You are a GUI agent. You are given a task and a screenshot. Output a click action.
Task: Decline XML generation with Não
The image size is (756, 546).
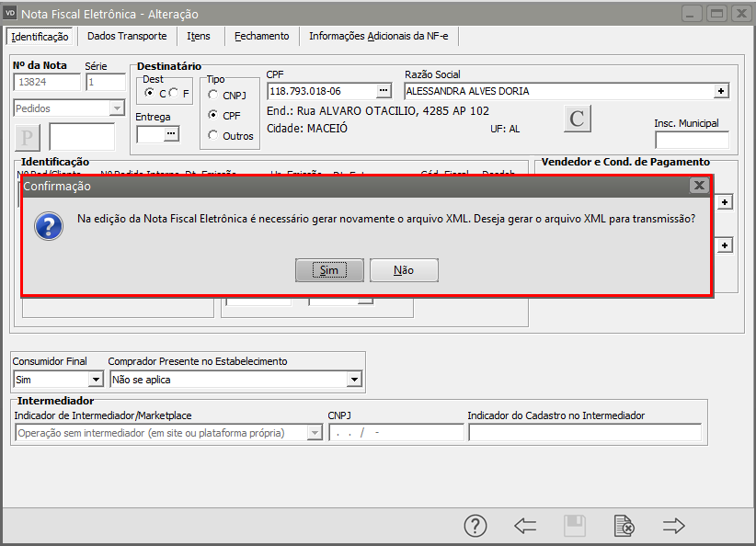click(x=404, y=270)
